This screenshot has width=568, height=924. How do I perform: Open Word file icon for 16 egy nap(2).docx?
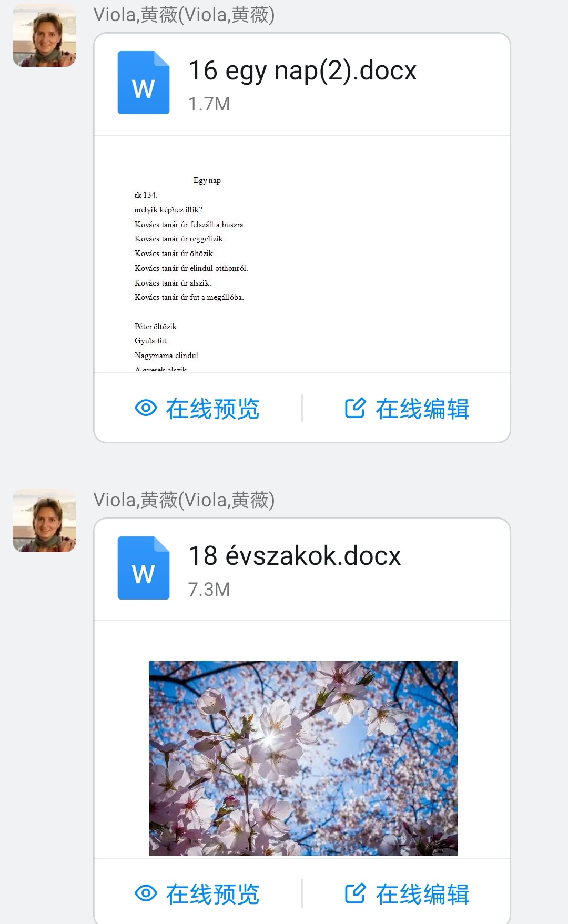tap(144, 83)
